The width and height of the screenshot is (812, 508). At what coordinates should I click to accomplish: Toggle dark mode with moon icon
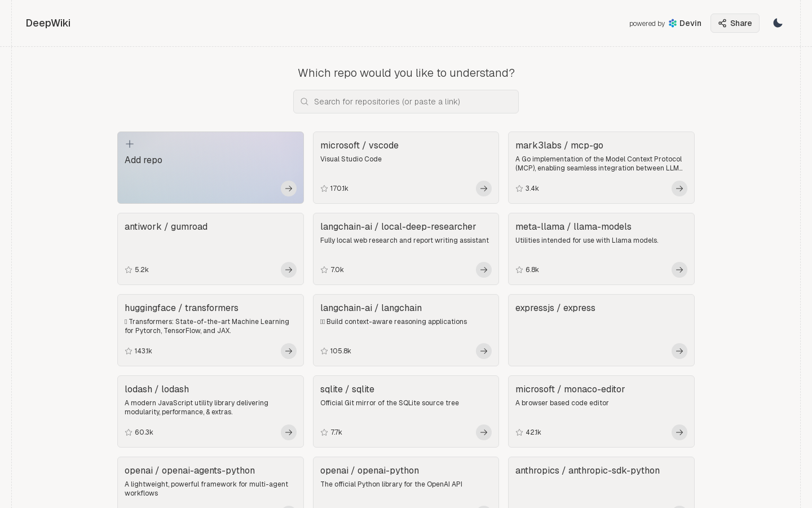(778, 23)
